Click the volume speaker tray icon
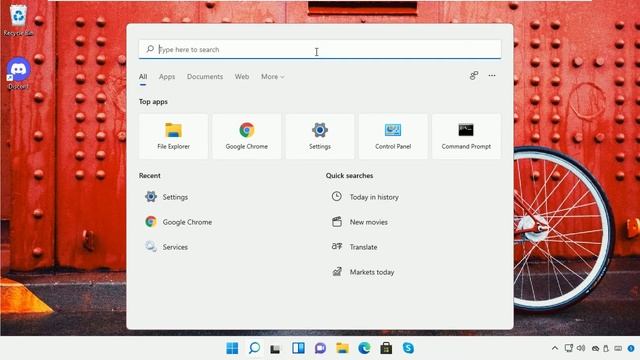Viewport: 640px width, 360px height. coord(581,348)
